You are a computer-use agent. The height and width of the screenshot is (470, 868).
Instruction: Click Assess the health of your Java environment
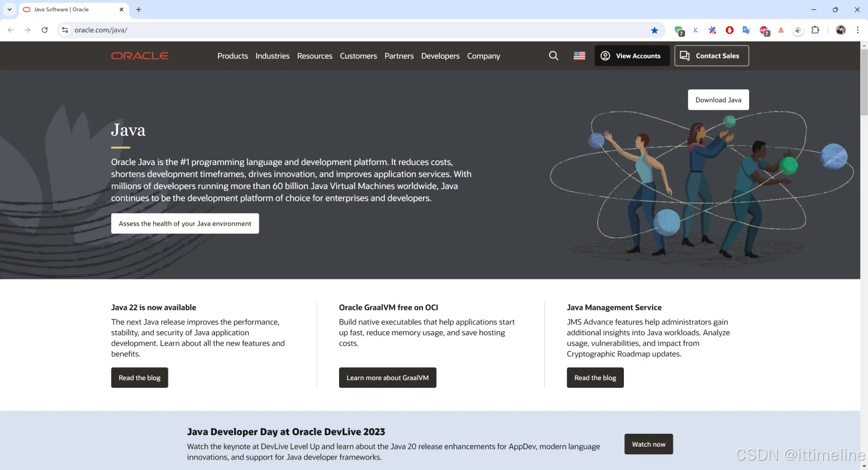click(x=185, y=223)
